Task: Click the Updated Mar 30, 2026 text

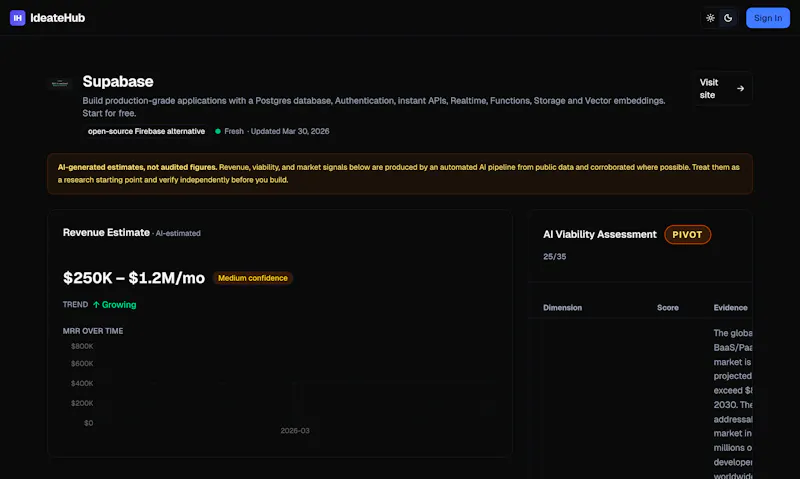Action: coord(290,131)
